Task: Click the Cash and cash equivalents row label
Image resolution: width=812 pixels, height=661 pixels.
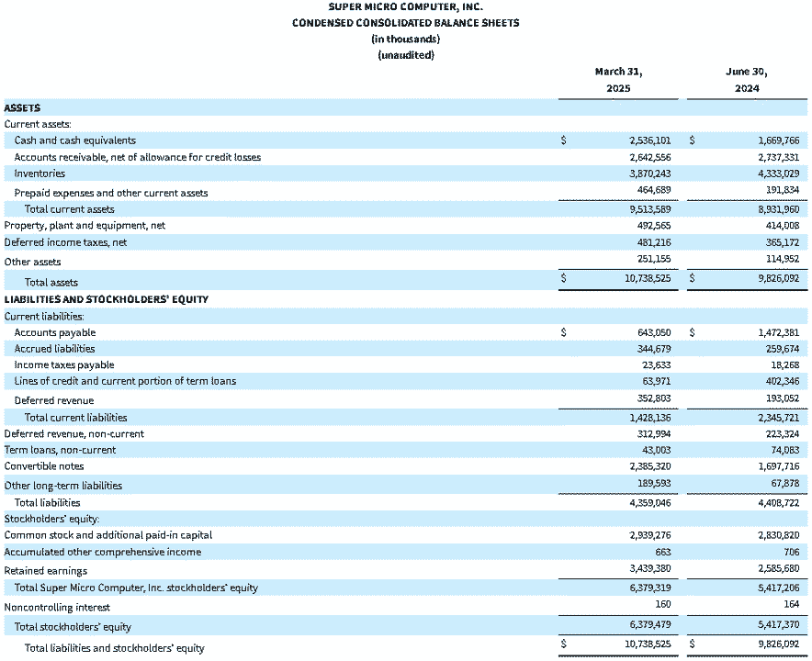Action: click(75, 140)
